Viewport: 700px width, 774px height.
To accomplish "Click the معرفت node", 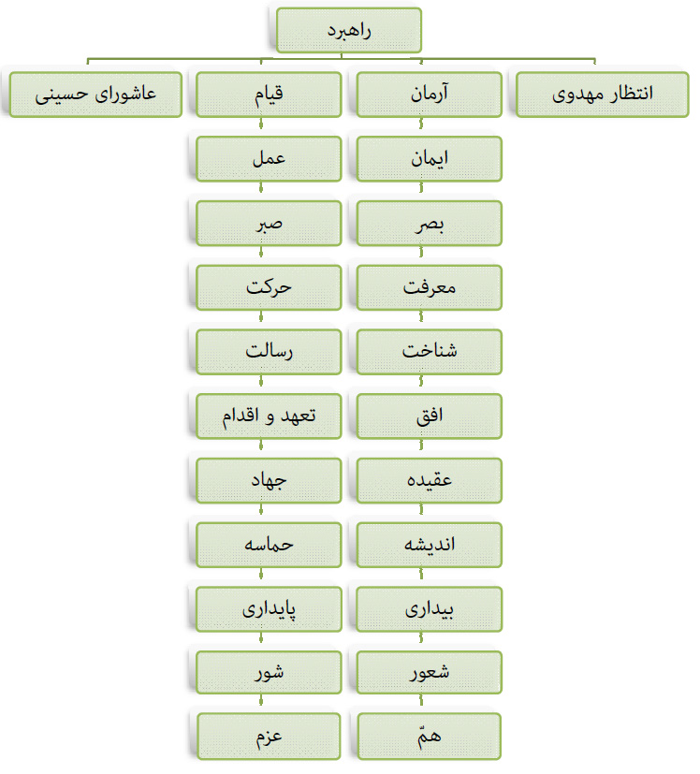I will click(x=430, y=287).
